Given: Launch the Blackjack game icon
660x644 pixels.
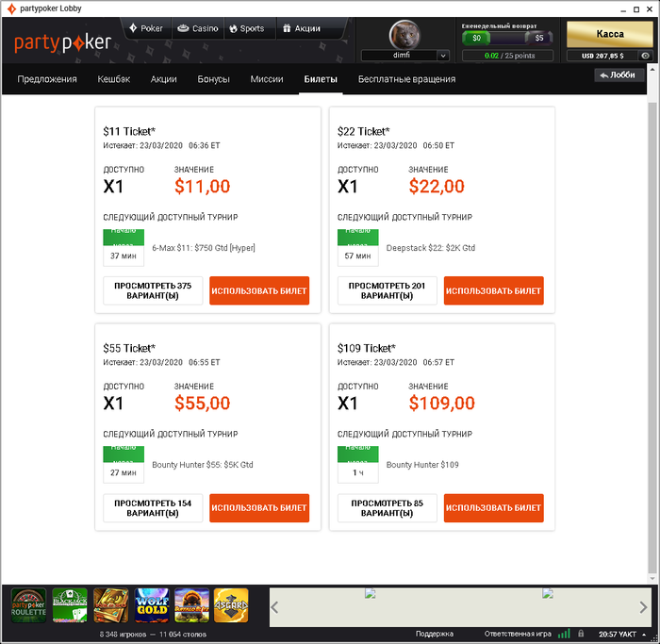Looking at the screenshot, I should pyautogui.click(x=70, y=605).
